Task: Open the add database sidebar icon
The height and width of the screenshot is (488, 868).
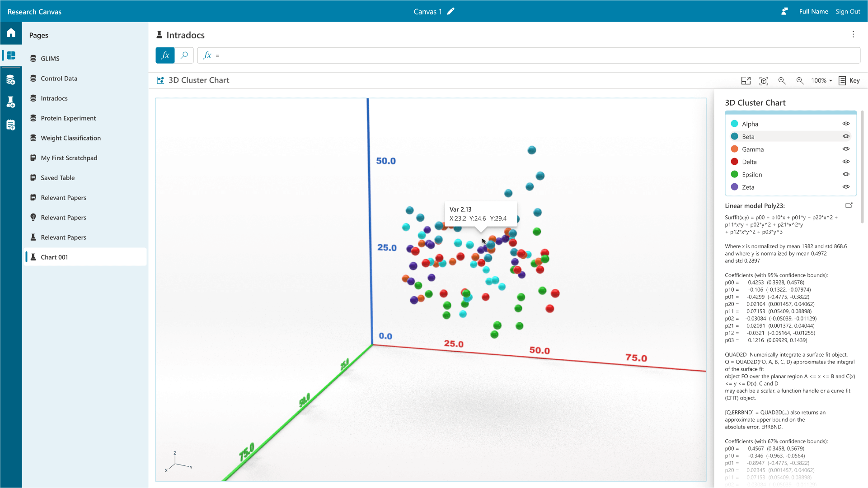Action: [11, 80]
